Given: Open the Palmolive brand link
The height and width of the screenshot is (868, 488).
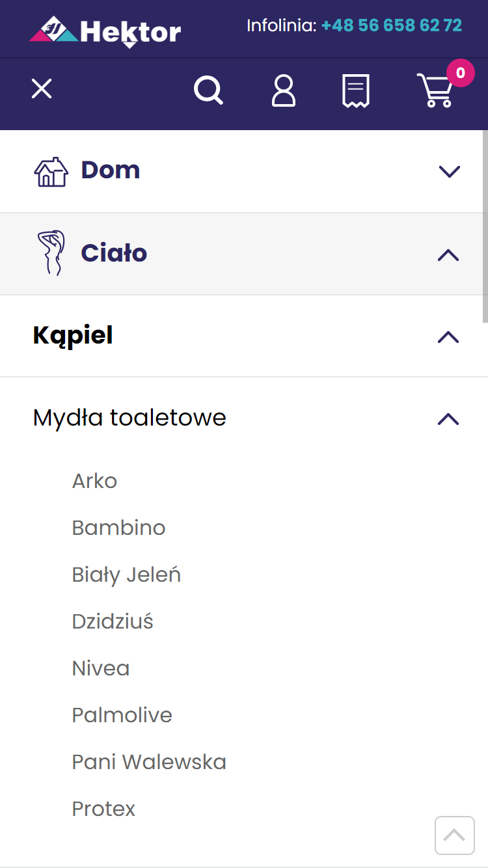Looking at the screenshot, I should tap(122, 715).
